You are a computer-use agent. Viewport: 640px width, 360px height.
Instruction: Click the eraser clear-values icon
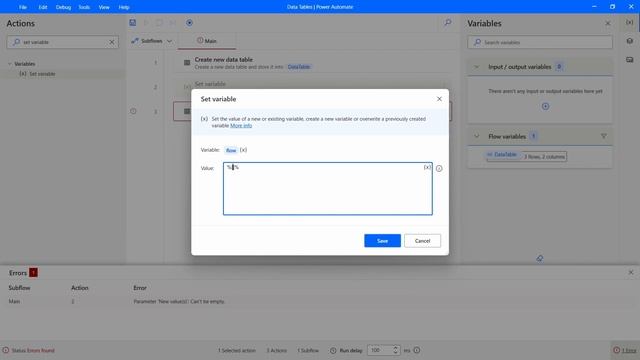pyautogui.click(x=540, y=258)
